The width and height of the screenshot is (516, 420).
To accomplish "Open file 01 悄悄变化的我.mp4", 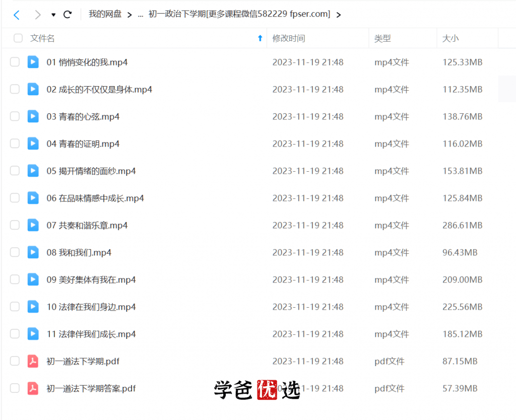I will 87,62.
